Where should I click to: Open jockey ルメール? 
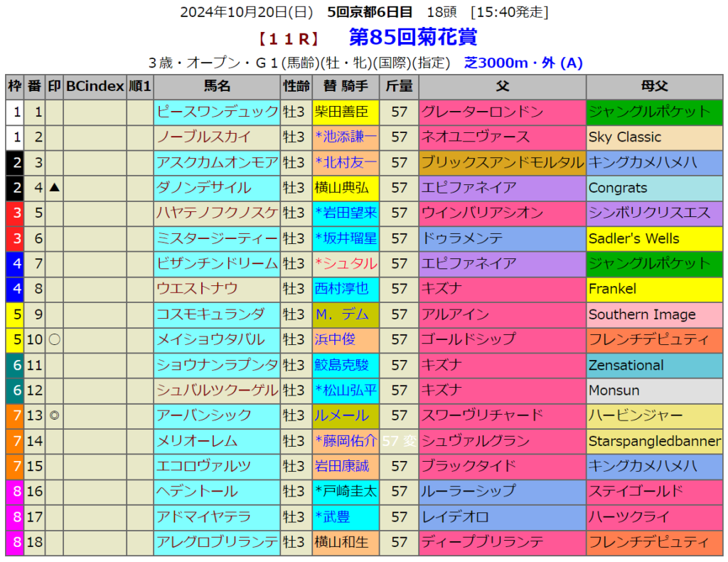pos(341,415)
